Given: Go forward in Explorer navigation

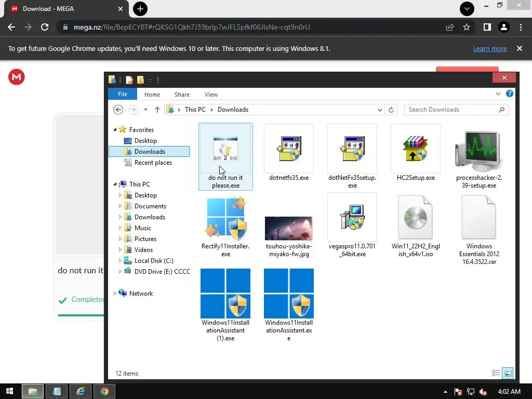Looking at the screenshot, I should [x=133, y=110].
